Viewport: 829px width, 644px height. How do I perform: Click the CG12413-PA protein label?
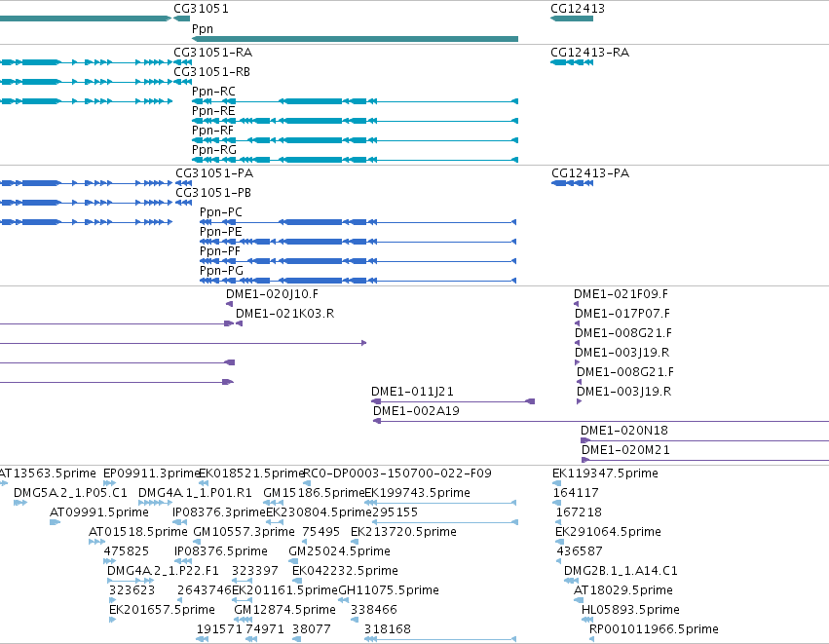[x=590, y=173]
